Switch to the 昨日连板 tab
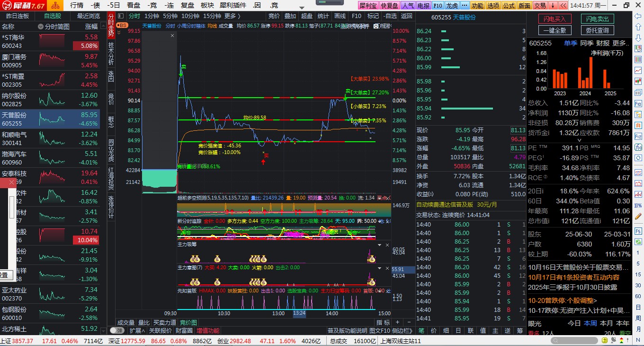 18,16
